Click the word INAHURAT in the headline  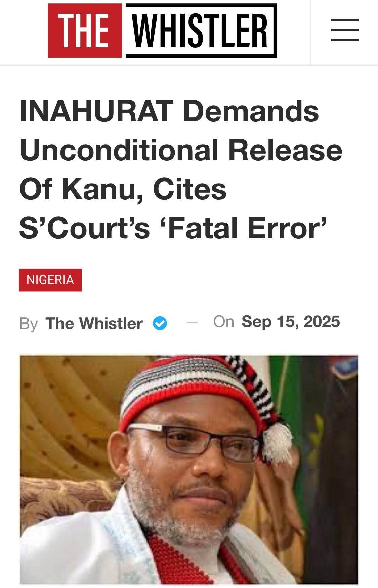tap(96, 111)
